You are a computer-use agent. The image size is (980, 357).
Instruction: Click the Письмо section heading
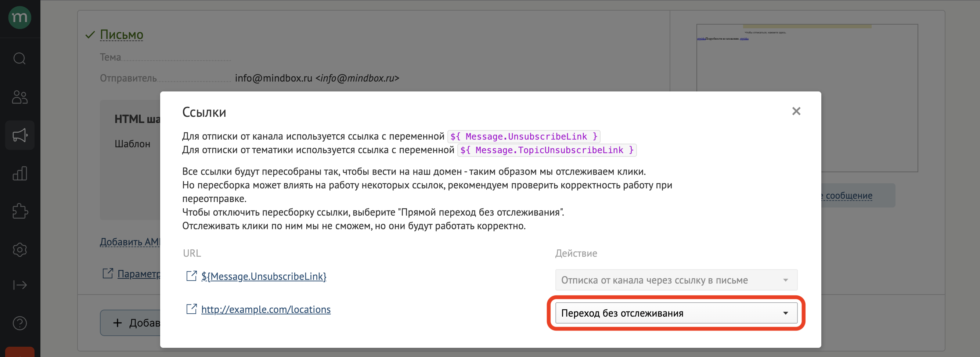(x=121, y=35)
